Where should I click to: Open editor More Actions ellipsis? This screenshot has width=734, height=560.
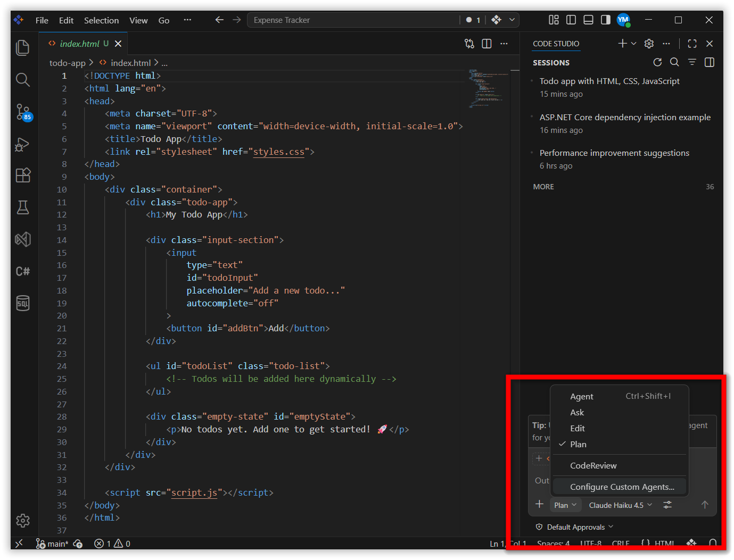[x=504, y=44]
